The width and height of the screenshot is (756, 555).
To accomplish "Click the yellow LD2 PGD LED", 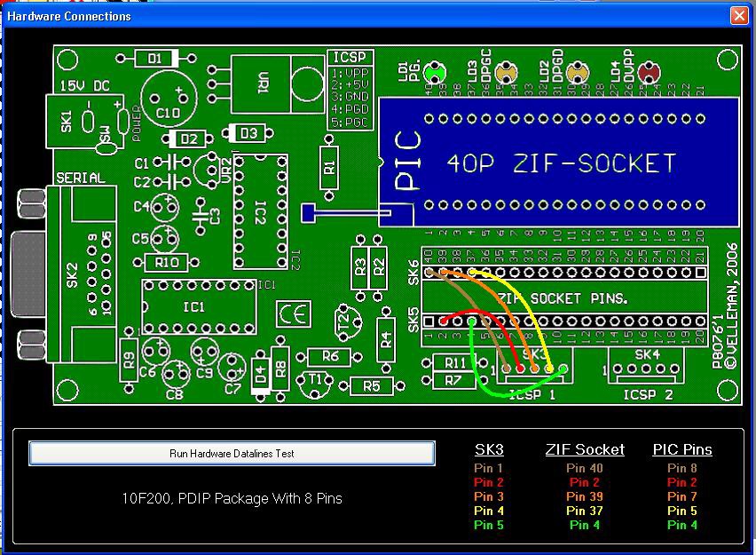I will tap(577, 72).
